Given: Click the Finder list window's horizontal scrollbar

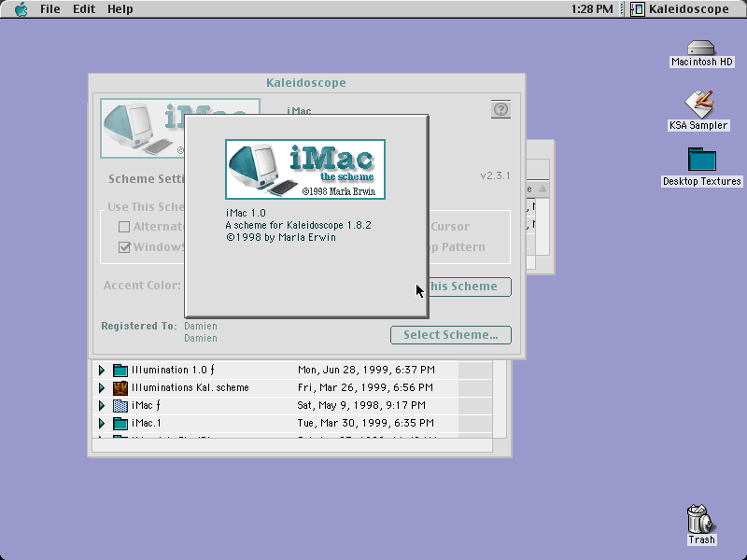Looking at the screenshot, I should (292, 446).
